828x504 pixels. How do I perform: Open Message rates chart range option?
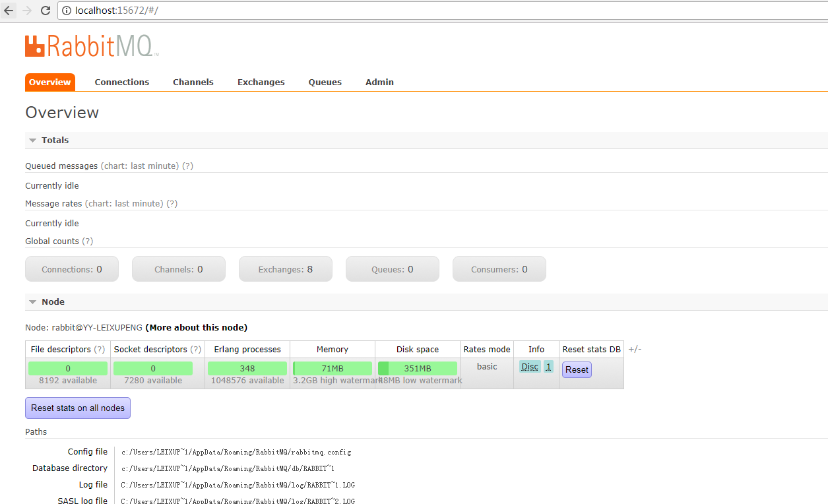(x=124, y=204)
